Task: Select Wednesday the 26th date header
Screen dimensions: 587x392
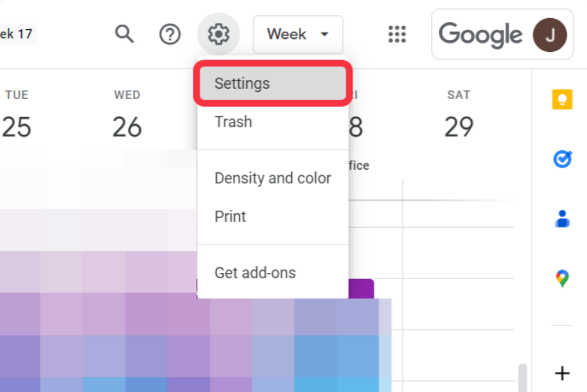Action: coord(127,127)
